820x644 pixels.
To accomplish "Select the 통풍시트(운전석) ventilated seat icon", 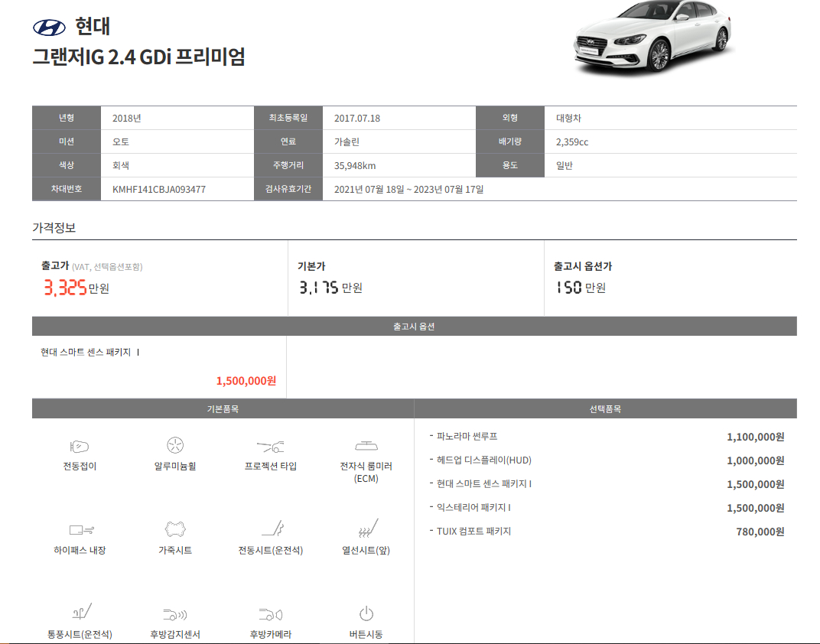I will 82,612.
